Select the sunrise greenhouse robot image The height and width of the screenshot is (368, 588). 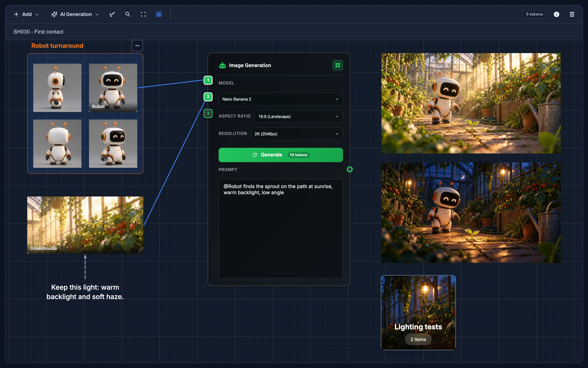pyautogui.click(x=471, y=103)
